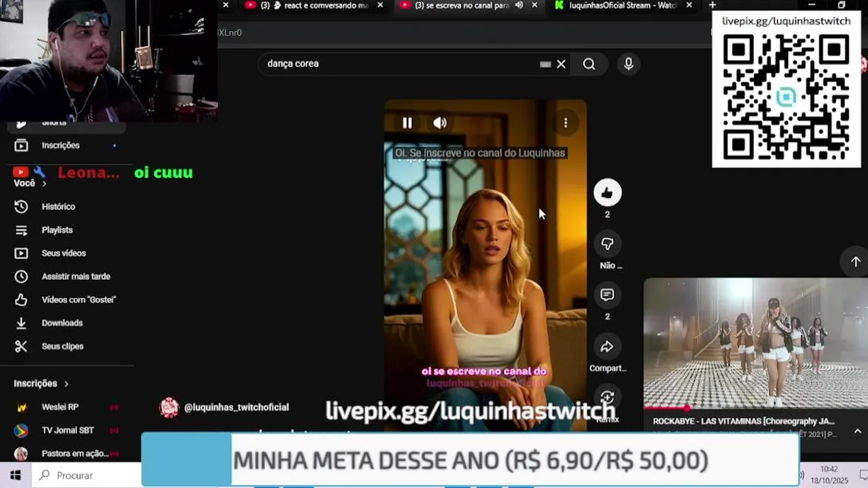Open the TV Jornal SBT channel
Screen dimensions: 868x488
coord(66,430)
